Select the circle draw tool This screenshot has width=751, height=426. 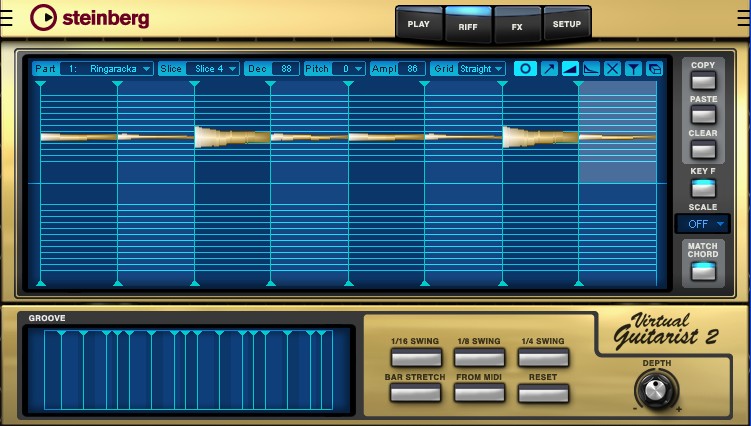point(525,69)
